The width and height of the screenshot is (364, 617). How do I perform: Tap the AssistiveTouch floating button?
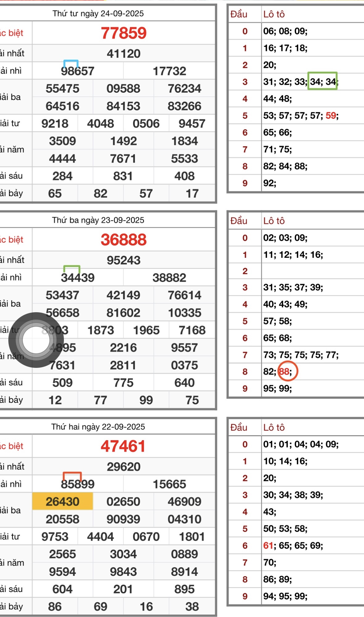(36, 340)
